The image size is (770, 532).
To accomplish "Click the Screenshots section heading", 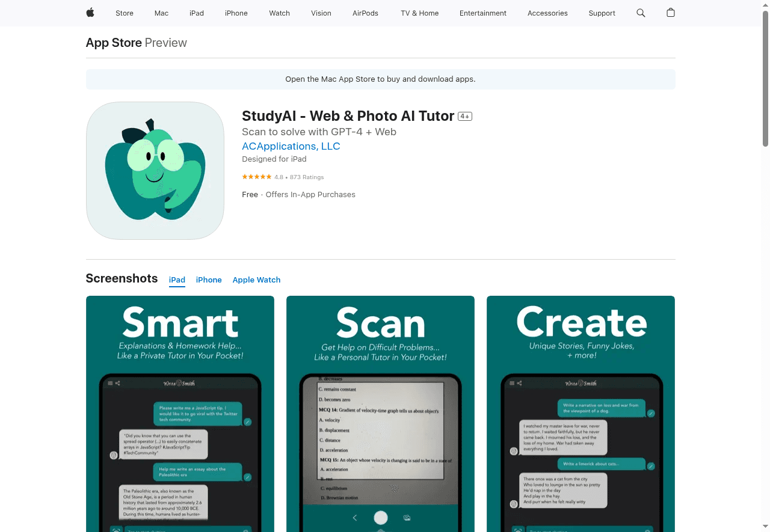I will [122, 278].
